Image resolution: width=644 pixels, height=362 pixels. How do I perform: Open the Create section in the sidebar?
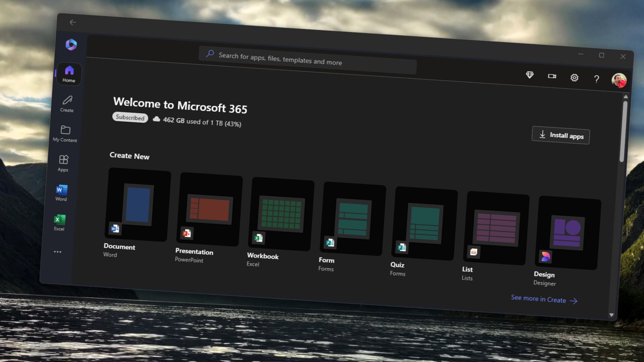click(x=67, y=103)
